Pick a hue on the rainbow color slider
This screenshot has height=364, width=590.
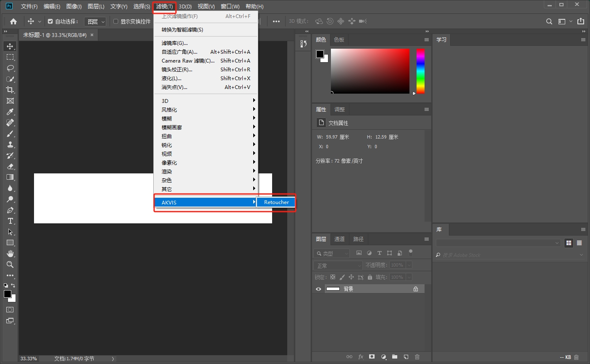click(420, 71)
